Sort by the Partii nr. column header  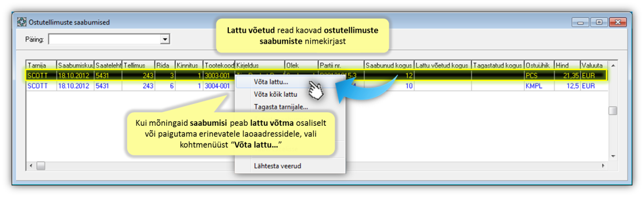(x=341, y=65)
